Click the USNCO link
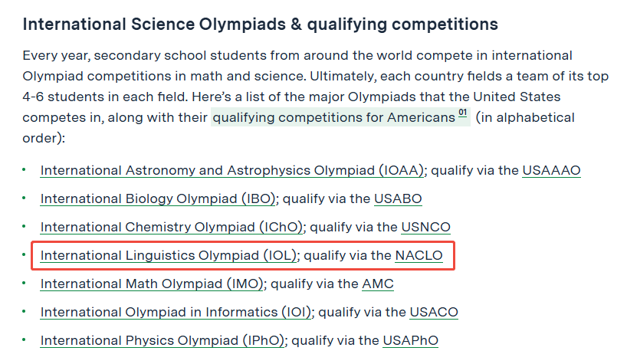Viewport: 627px width, 364px height. (426, 228)
